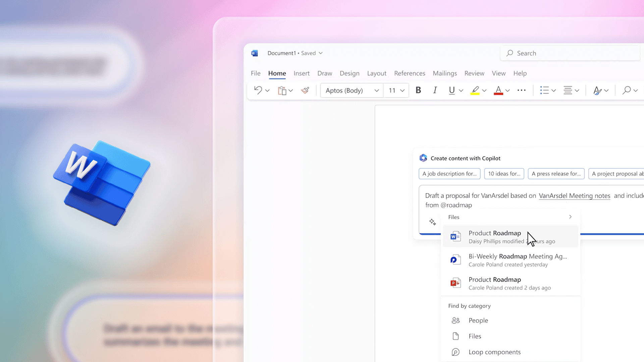644x362 pixels.
Task: Toggle underline formatting
Action: coord(452,90)
